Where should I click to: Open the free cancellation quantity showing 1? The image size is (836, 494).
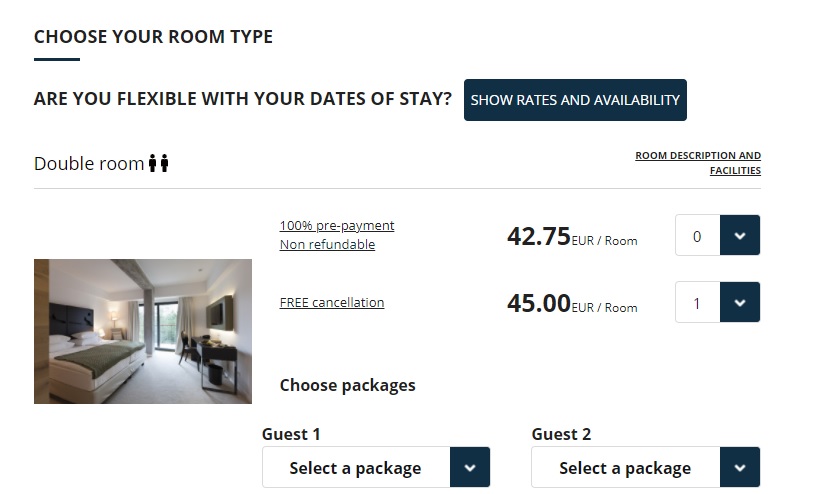pos(698,303)
